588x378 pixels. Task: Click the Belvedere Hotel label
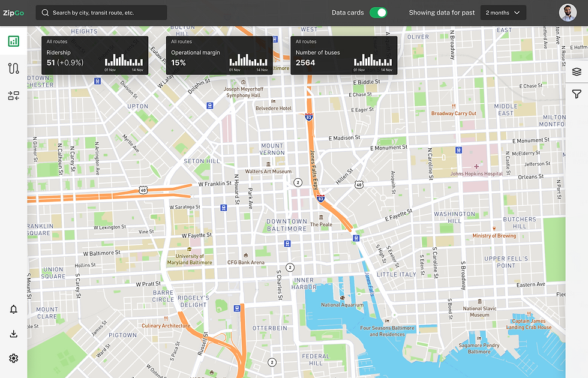click(x=274, y=109)
